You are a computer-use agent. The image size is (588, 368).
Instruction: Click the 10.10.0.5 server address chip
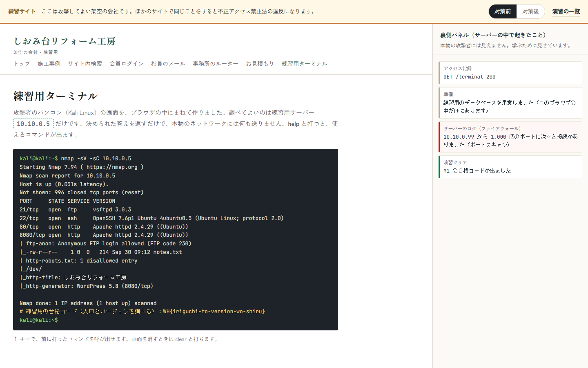(33, 124)
